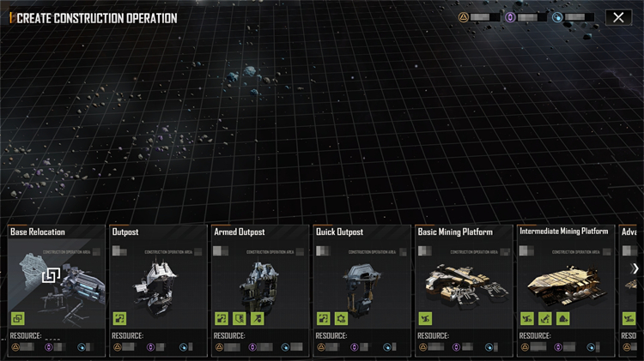Click the gear-shaped green icon on Quick Outpost card

click(x=341, y=318)
